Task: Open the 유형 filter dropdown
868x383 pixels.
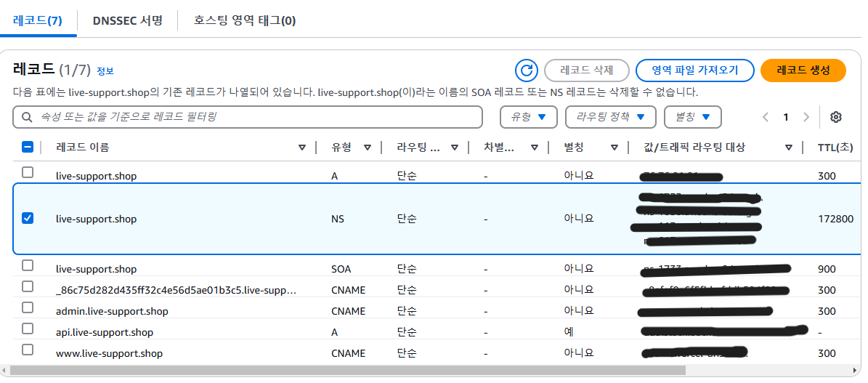Action: pyautogui.click(x=528, y=117)
